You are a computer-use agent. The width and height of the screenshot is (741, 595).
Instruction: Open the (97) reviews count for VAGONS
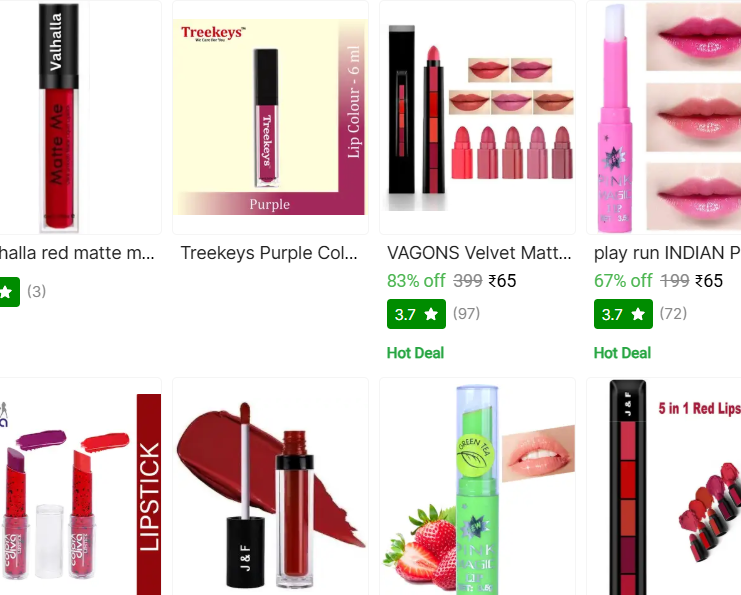(466, 313)
